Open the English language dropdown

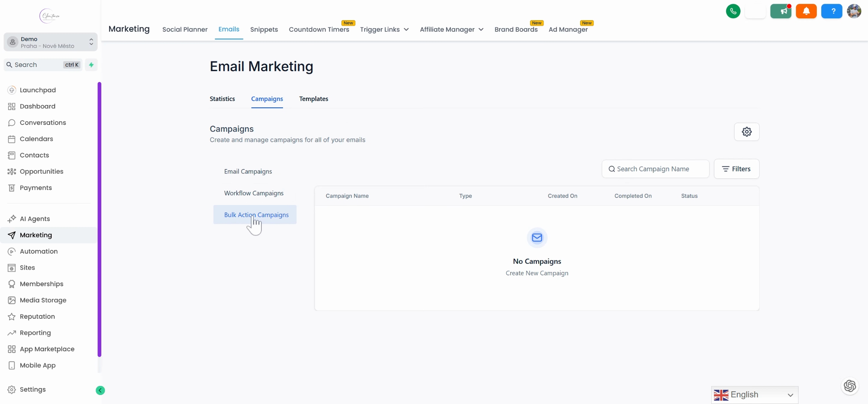[754, 395]
